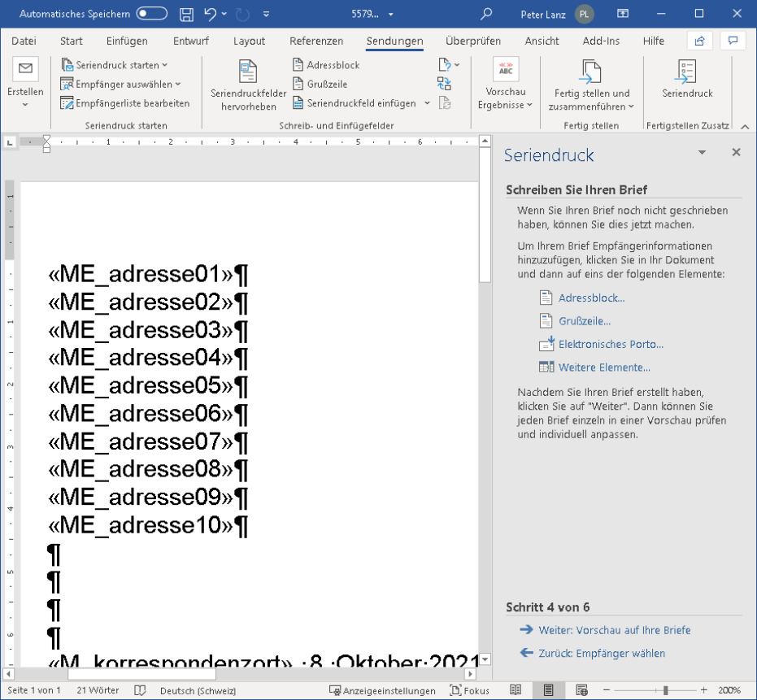Click vertical scrollbar down arrow
Image resolution: width=757 pixels, height=700 pixels.
click(x=485, y=659)
